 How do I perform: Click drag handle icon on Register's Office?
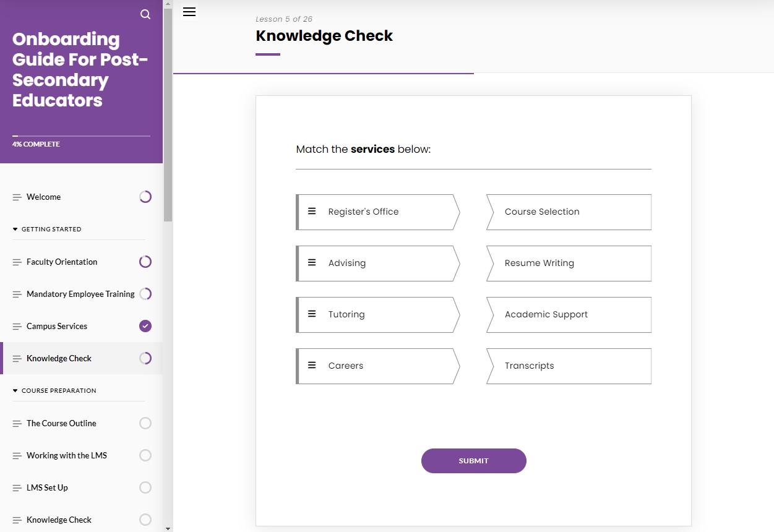click(312, 212)
